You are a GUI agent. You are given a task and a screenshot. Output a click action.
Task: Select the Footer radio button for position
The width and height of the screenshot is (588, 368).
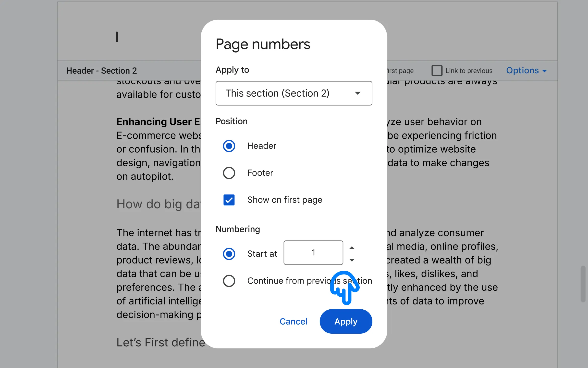[229, 173]
